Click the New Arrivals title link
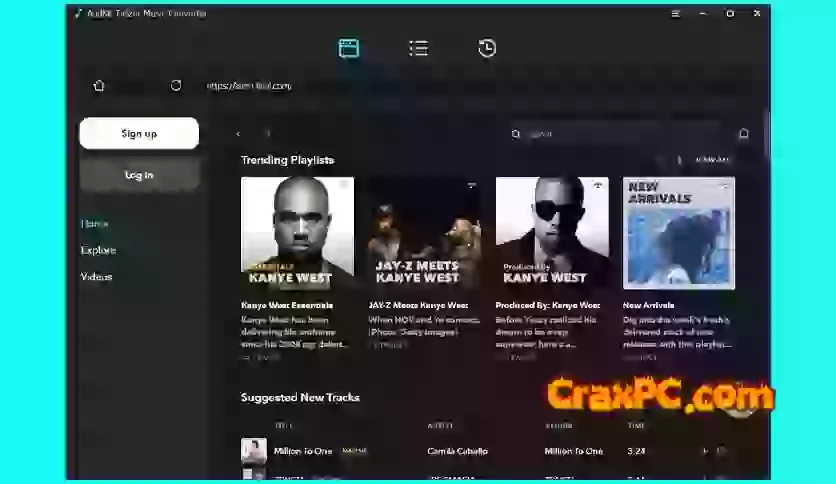This screenshot has width=836, height=484. (x=648, y=305)
